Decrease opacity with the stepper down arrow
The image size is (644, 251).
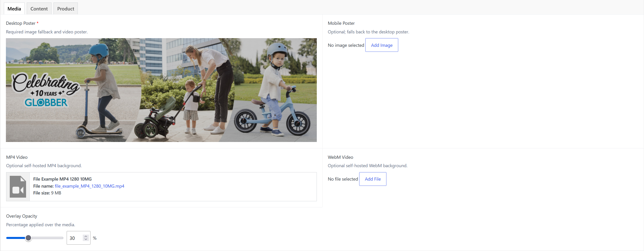click(86, 240)
